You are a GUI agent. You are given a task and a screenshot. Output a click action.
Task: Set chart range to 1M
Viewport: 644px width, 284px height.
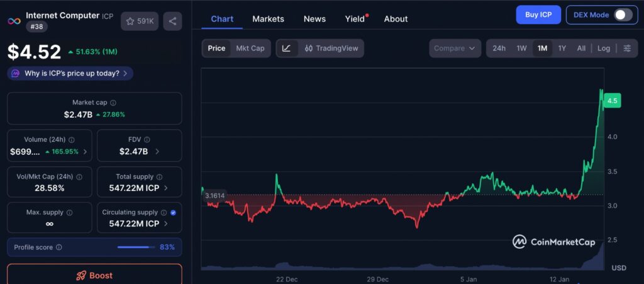(x=542, y=48)
